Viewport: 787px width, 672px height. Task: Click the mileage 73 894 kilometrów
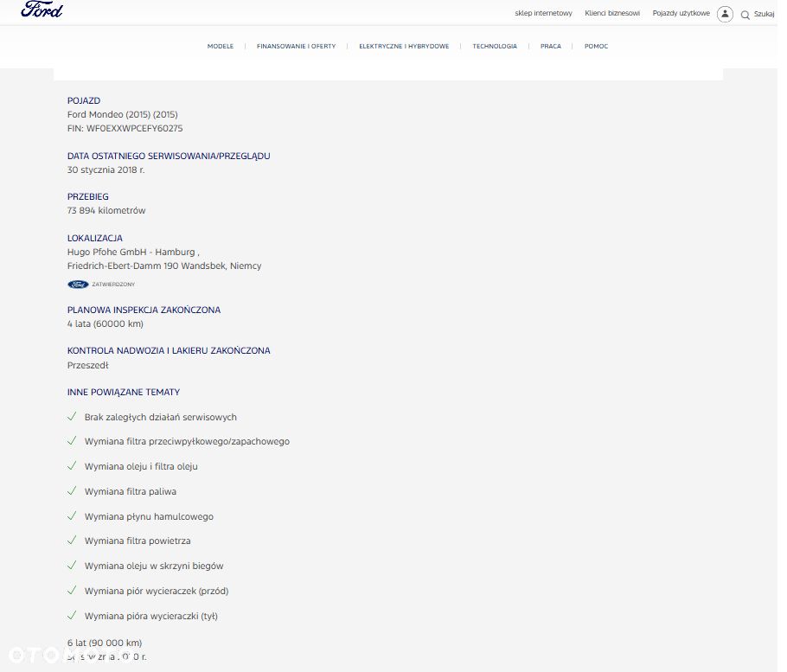pyautogui.click(x=106, y=211)
